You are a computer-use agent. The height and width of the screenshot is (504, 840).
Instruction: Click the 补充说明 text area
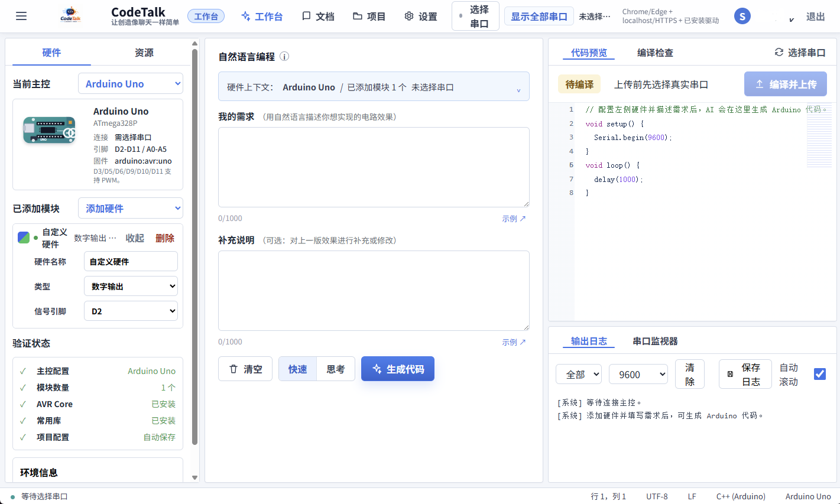click(374, 291)
